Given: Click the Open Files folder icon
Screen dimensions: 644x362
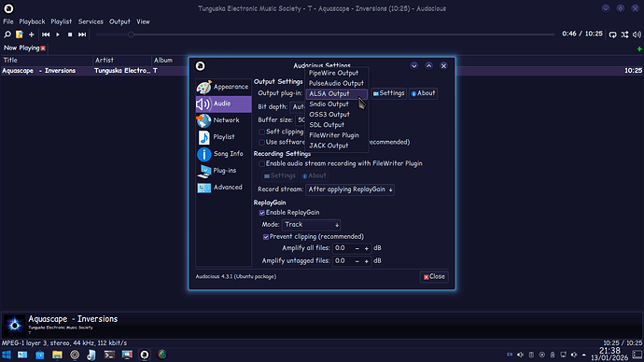Looking at the screenshot, I should (20, 35).
